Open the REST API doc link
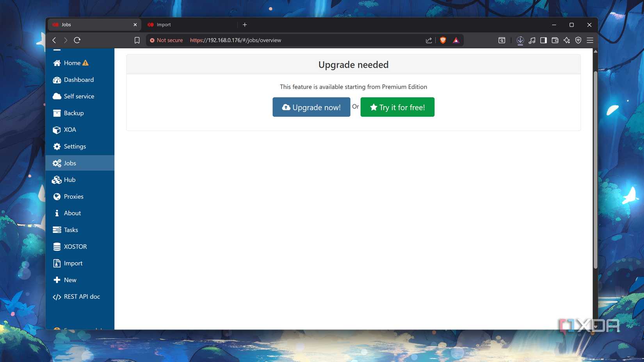The image size is (644, 362). [80, 296]
